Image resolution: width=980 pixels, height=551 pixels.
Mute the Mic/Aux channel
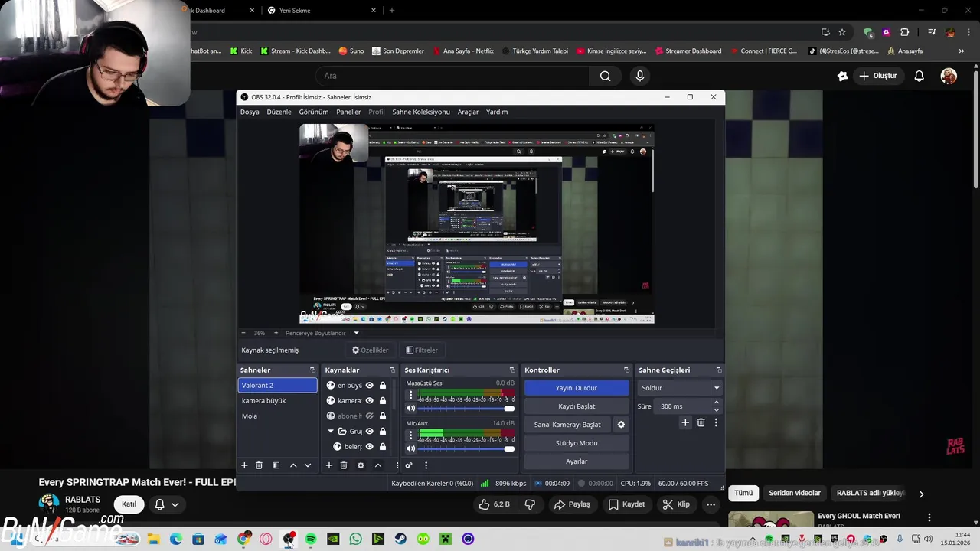[x=410, y=448]
